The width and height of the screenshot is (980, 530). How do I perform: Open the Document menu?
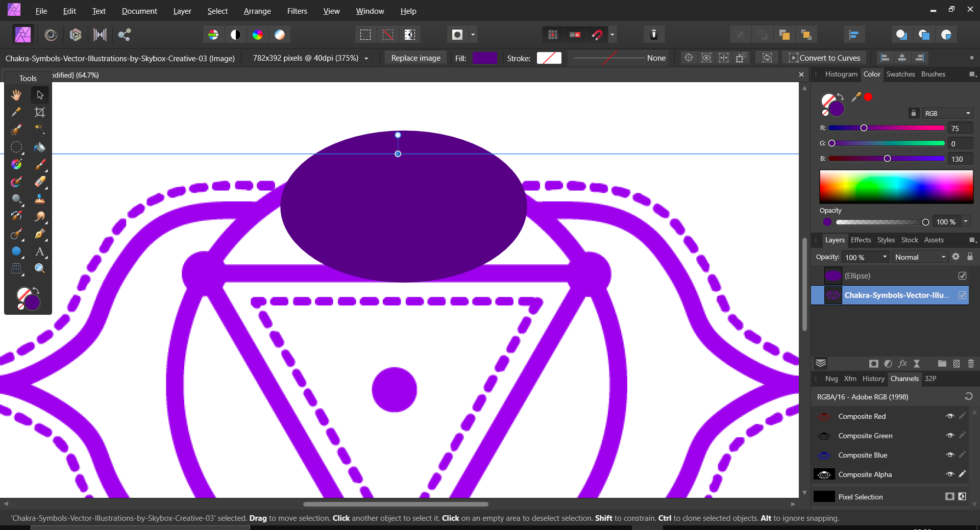point(139,11)
